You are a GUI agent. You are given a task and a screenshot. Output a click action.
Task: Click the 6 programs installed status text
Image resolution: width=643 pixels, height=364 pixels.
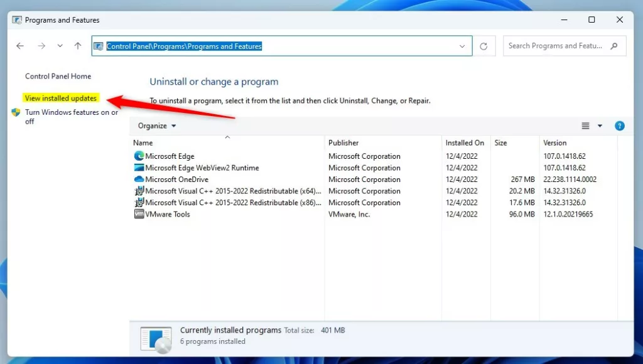point(212,341)
